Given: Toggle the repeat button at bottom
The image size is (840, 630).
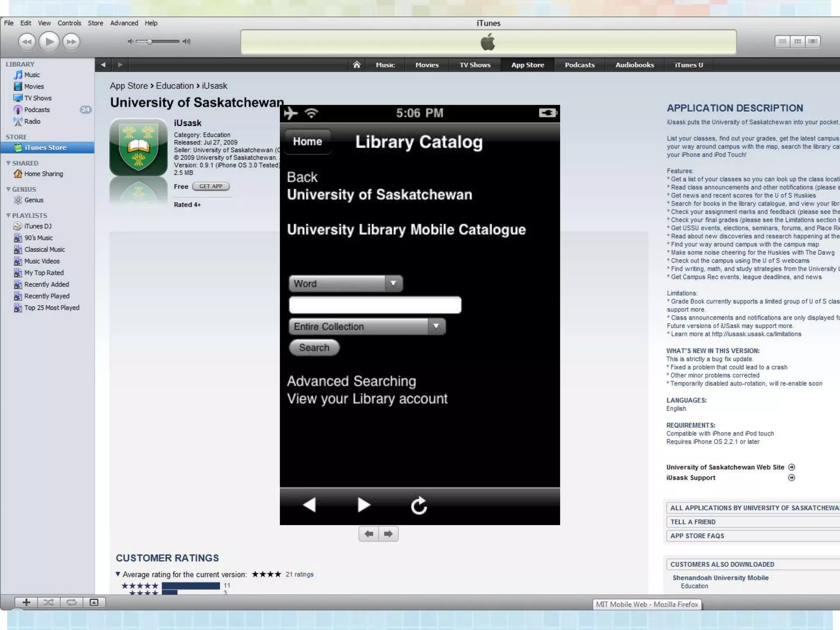Looking at the screenshot, I should coord(71,602).
